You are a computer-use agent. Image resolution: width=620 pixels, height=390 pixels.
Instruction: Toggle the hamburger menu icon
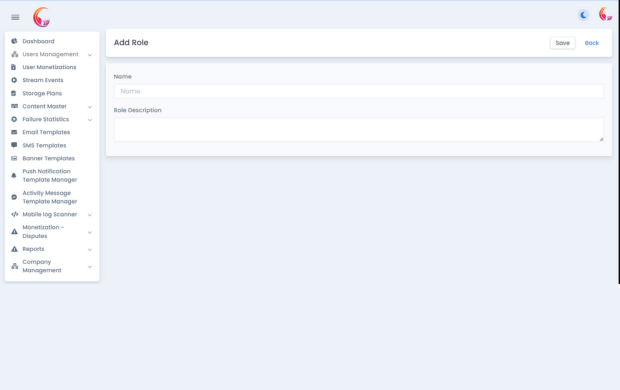(15, 17)
